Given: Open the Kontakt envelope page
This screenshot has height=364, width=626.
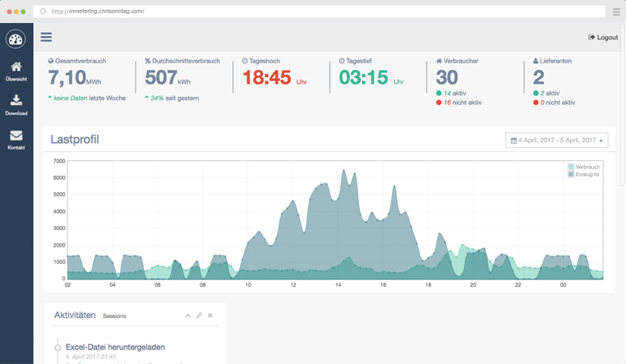Looking at the screenshot, I should pyautogui.click(x=16, y=139).
